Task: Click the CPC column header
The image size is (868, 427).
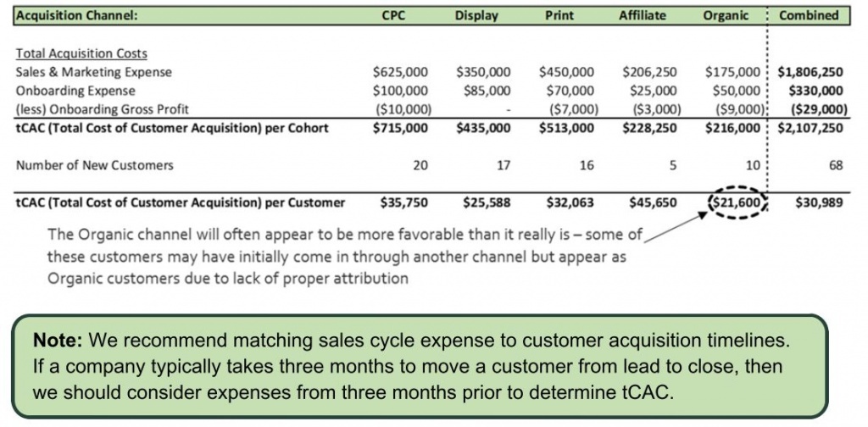Action: [393, 15]
